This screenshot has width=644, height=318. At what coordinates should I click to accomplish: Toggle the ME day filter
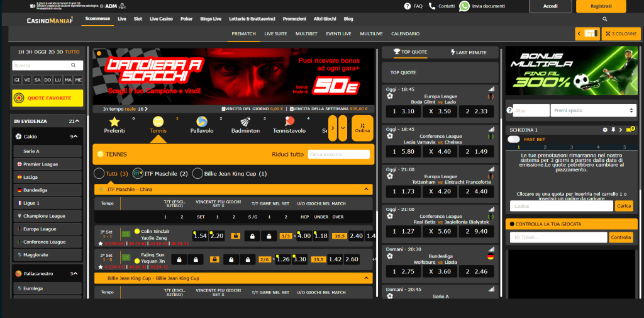click(x=79, y=80)
